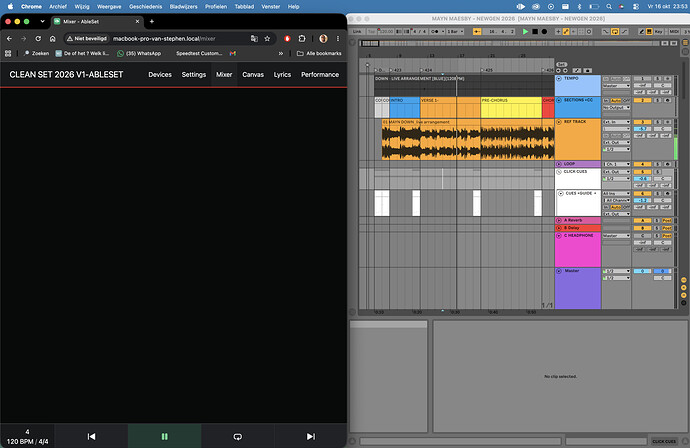Image resolution: width=690 pixels, height=448 pixels.
Task: Open the Chrome profile avatar
Action: 323,39
